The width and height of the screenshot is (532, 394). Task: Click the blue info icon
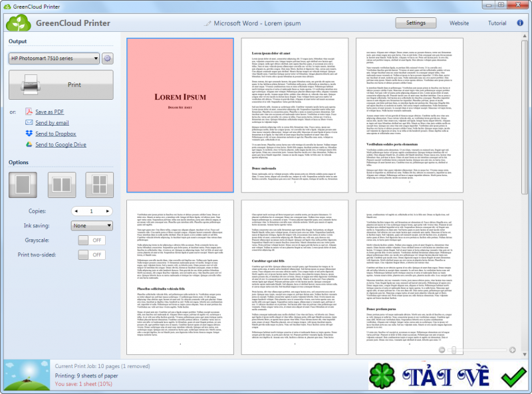(x=520, y=23)
